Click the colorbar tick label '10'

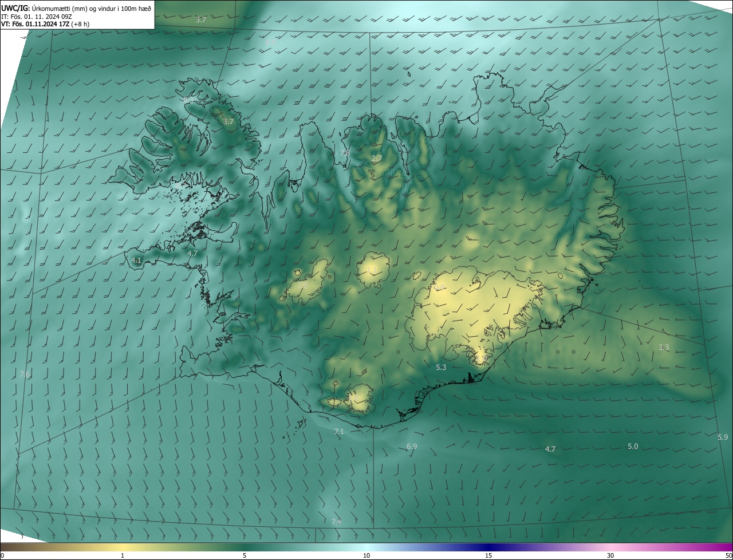[366, 555]
